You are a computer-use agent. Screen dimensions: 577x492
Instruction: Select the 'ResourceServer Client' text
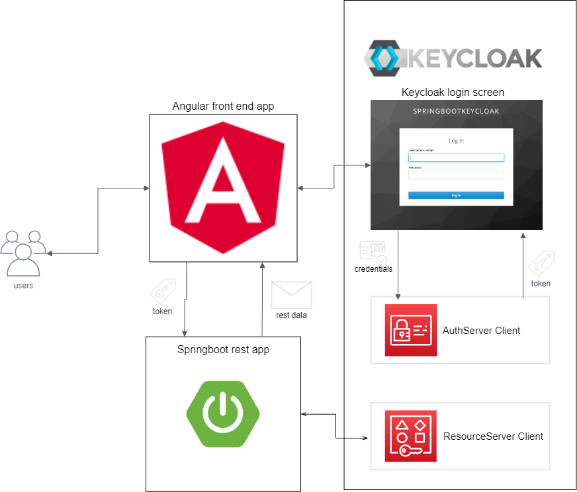coord(493,436)
